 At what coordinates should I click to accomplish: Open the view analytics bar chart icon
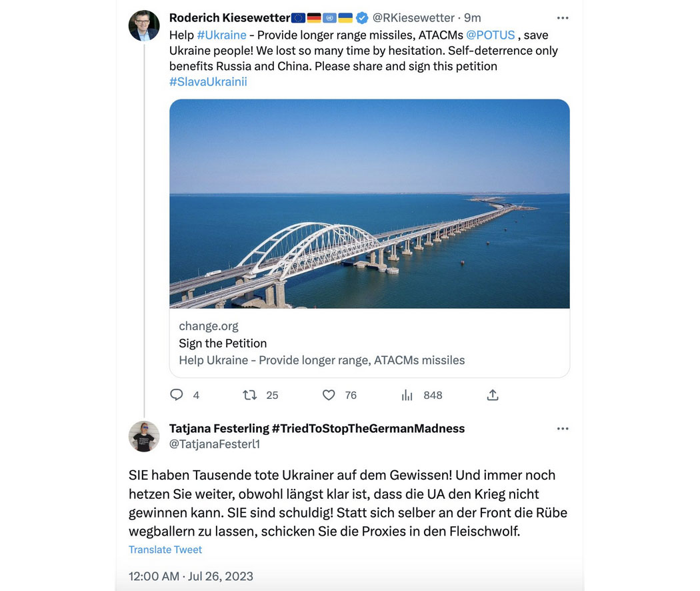point(407,395)
